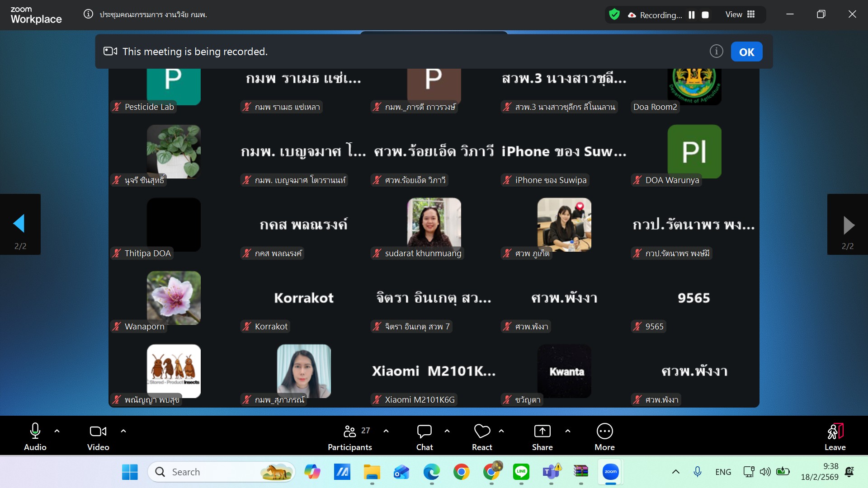Open the Participants panel icon

tap(350, 432)
